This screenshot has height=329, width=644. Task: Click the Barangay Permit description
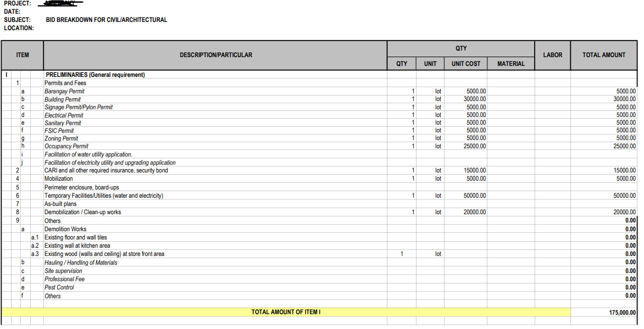tap(64, 91)
